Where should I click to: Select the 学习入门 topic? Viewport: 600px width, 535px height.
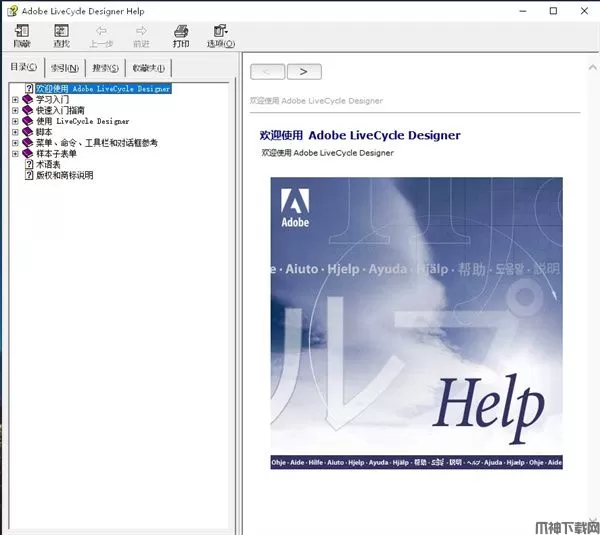tap(52, 99)
